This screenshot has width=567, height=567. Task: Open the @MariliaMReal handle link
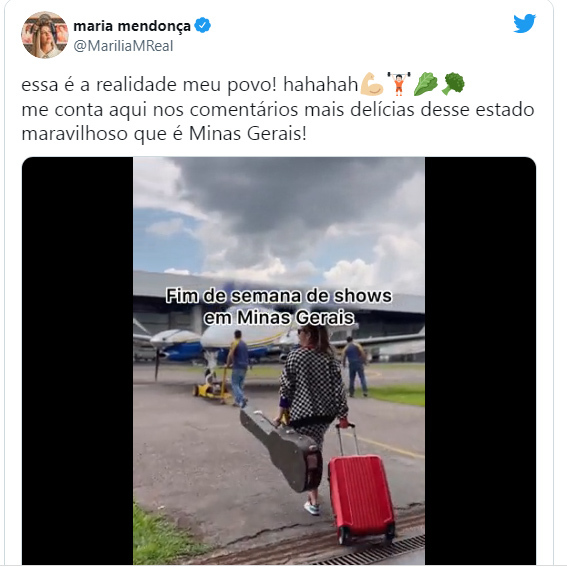pyautogui.click(x=123, y=46)
